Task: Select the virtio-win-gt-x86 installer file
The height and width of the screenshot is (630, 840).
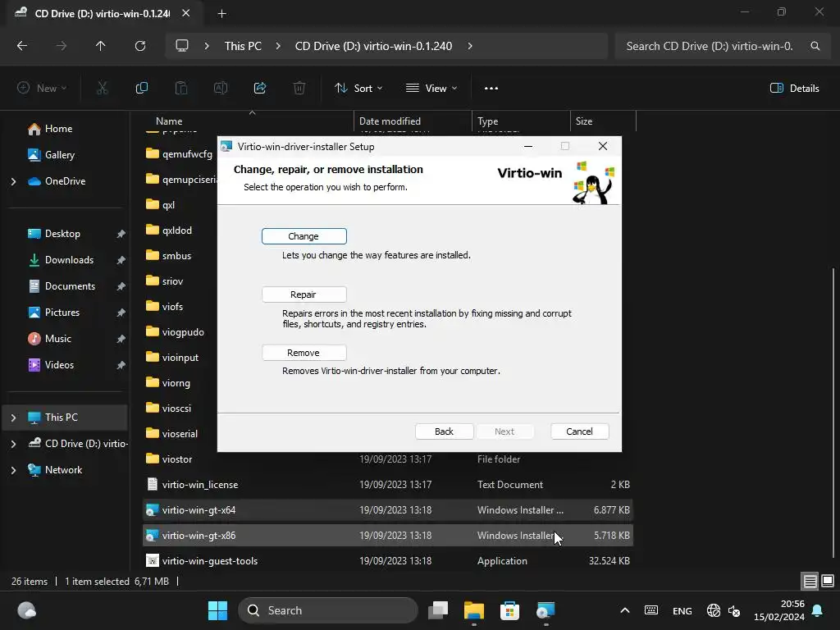Action: pyautogui.click(x=388, y=535)
